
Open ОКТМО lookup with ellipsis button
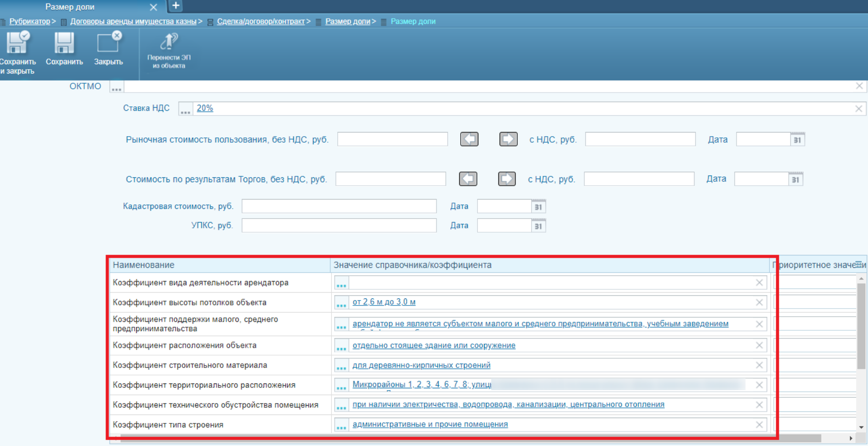coord(116,87)
